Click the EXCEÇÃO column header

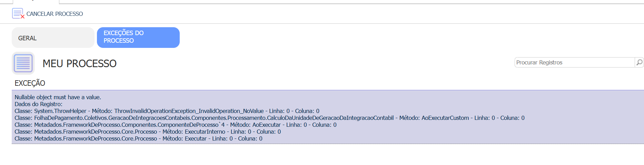pyautogui.click(x=30, y=83)
